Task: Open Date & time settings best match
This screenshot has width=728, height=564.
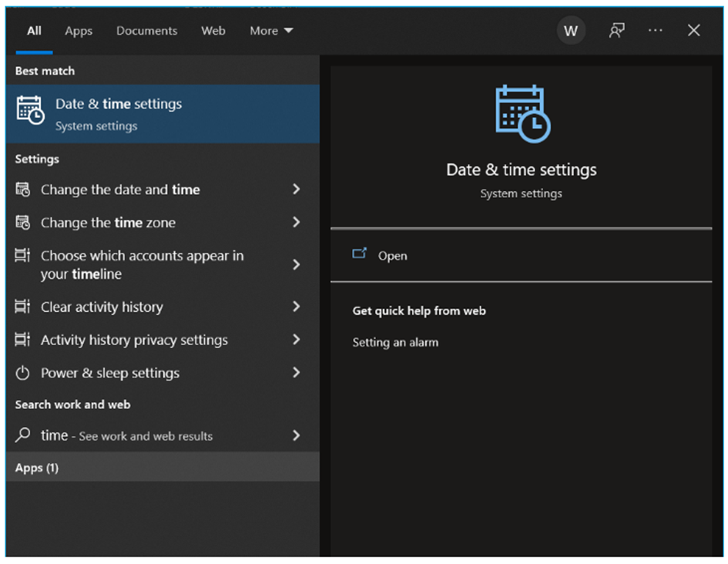Action: coord(163,114)
